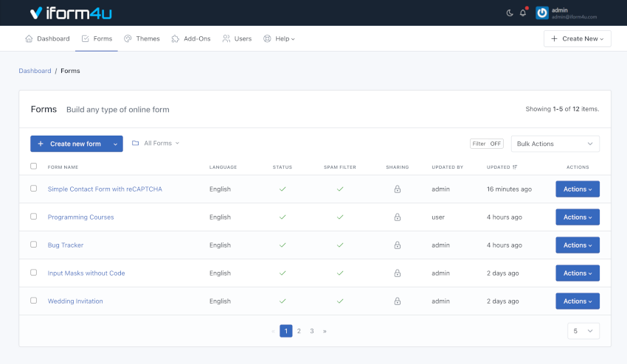Expand the All Forms folder dropdown
The height and width of the screenshot is (364, 627).
point(156,143)
